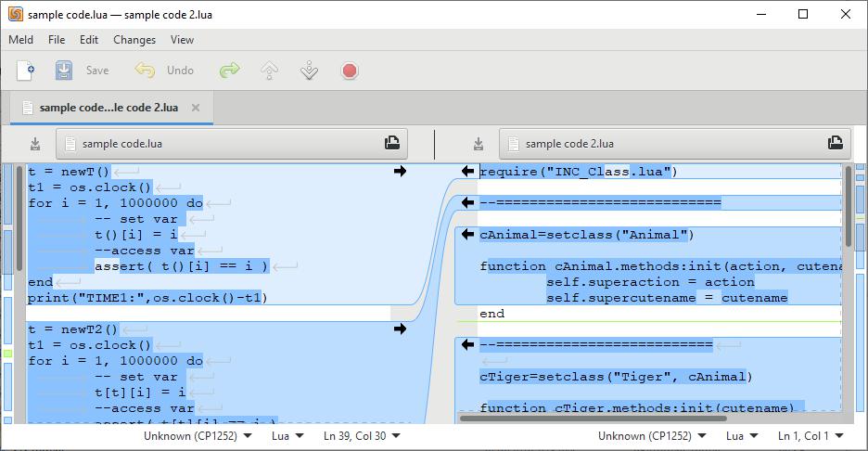Click the sample code 2.lua file chooser button

click(x=675, y=144)
